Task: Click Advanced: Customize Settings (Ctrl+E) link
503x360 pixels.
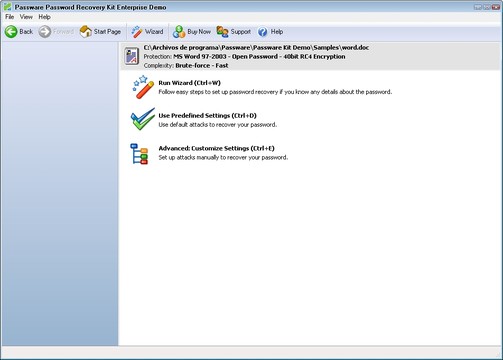Action: (x=216, y=148)
